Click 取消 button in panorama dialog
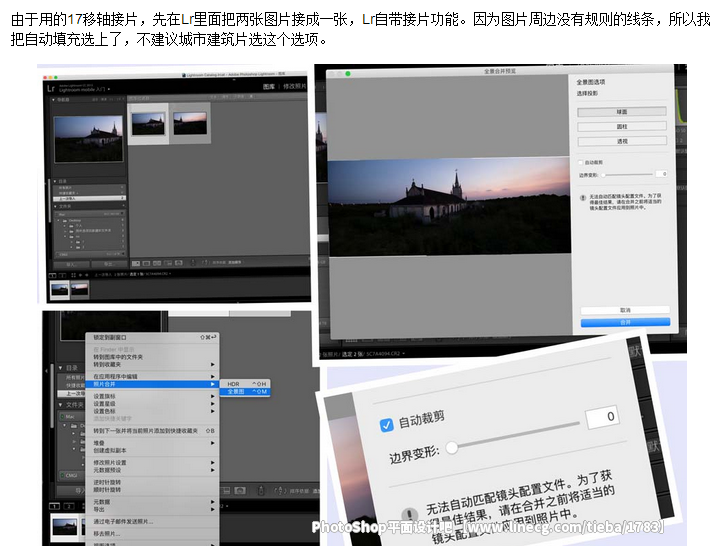The image size is (720, 546). pyautogui.click(x=625, y=310)
